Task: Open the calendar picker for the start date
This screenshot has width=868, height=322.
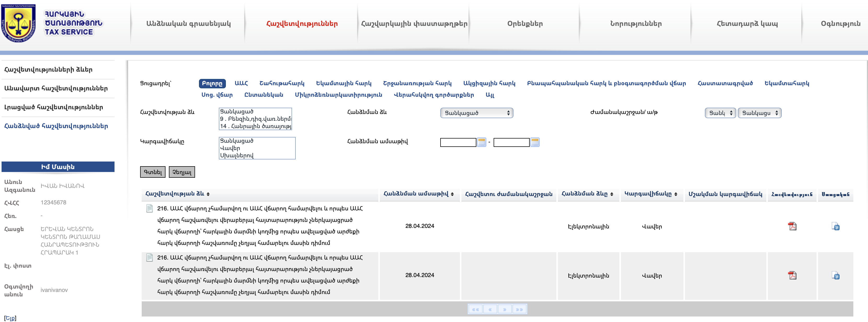Action: pyautogui.click(x=482, y=142)
